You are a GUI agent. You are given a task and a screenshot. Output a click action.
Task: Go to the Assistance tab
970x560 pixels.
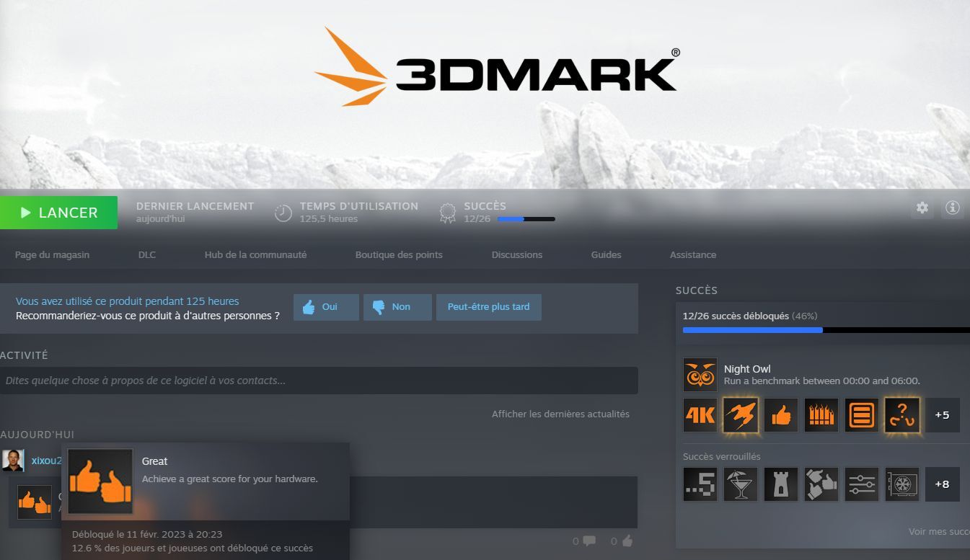[693, 254]
